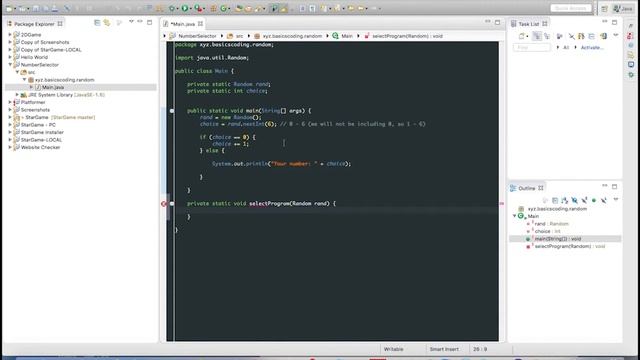
Task: Click selectProgram(Random) in breadcrumb
Action: (407, 36)
